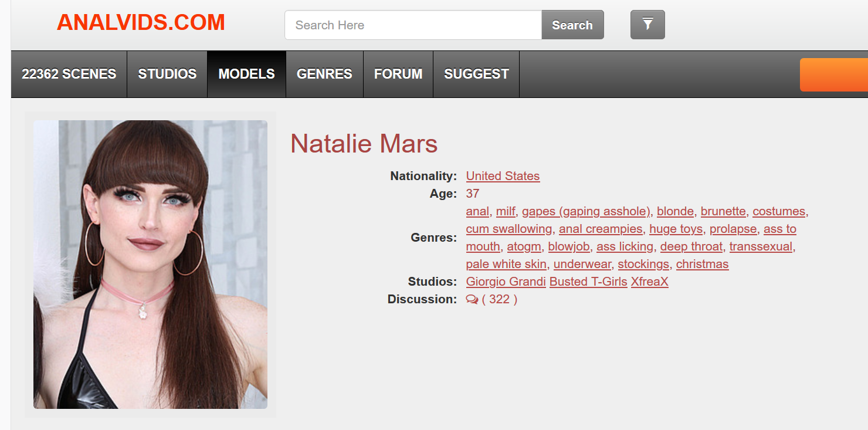
Task: Open the brunette genre link
Action: coord(723,211)
